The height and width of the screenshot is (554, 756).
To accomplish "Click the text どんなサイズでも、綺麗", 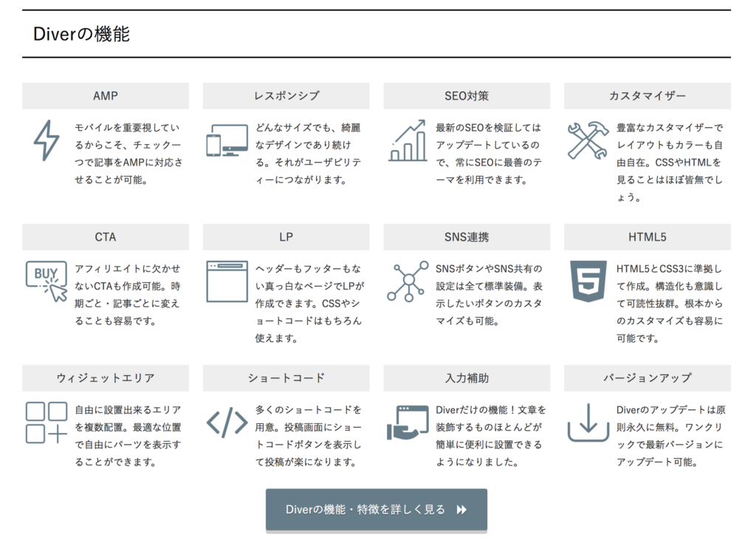I will coord(308,127).
